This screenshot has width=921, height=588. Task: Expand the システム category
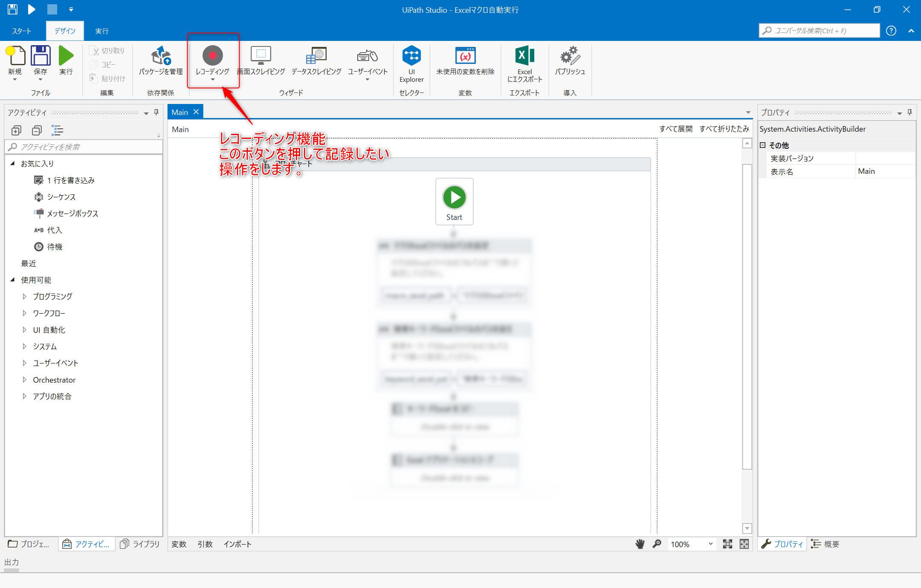point(24,346)
